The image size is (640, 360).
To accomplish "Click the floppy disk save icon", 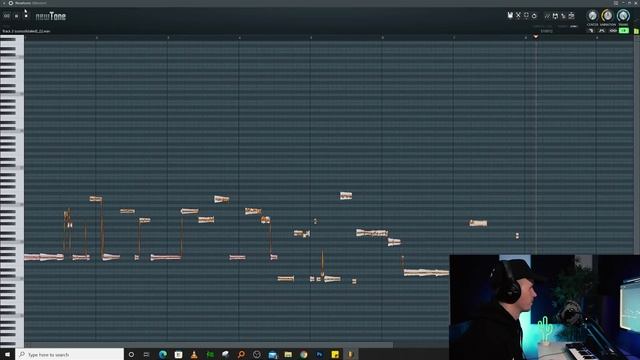I will [x=555, y=16].
